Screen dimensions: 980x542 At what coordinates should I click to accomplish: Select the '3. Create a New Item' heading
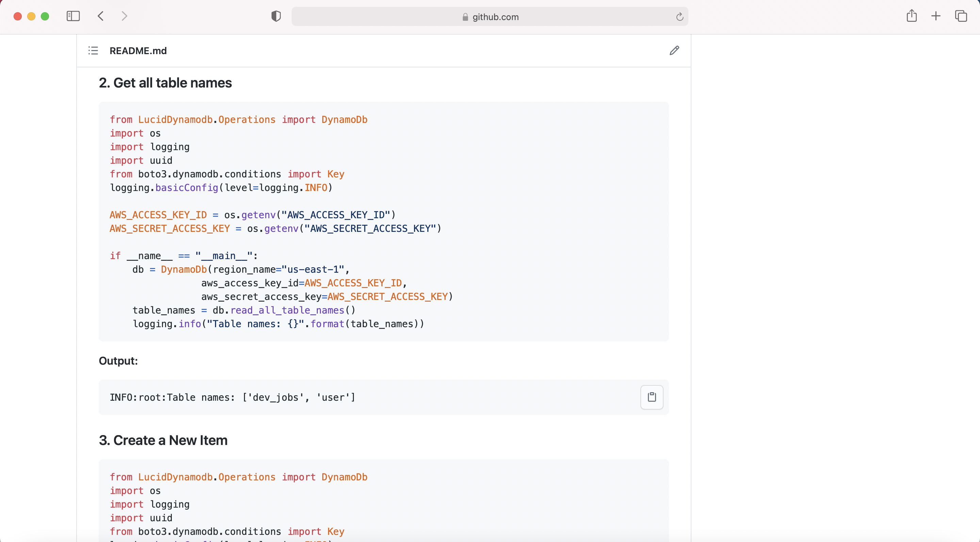pos(163,441)
